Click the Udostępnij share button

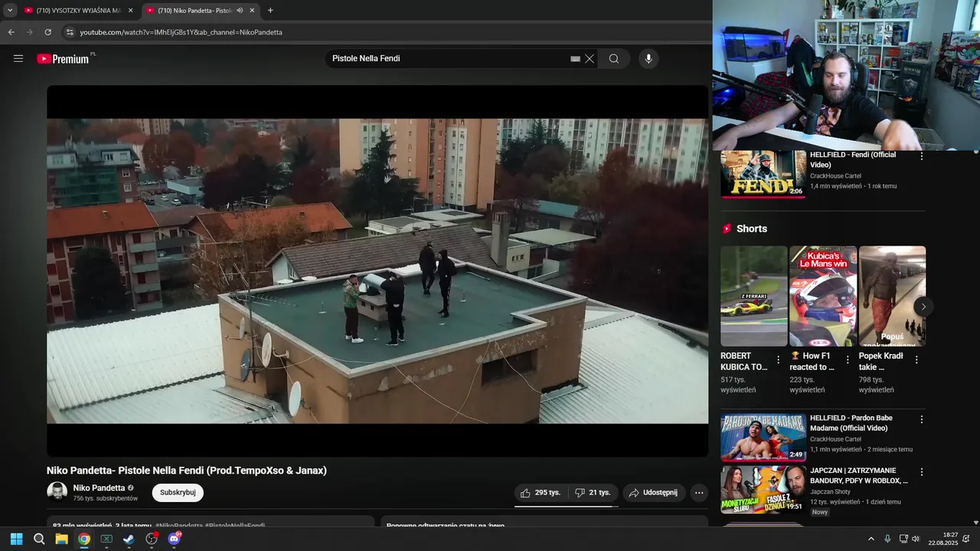coord(653,493)
